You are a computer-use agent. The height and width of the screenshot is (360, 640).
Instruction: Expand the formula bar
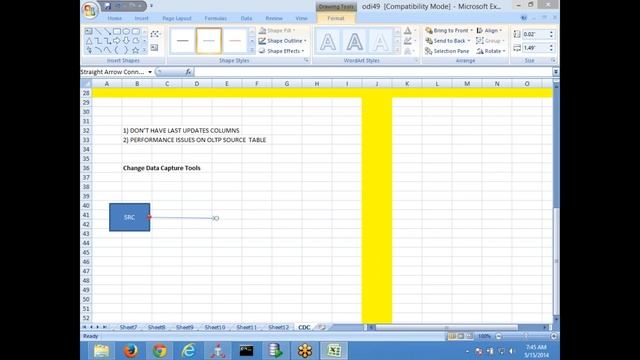(556, 72)
